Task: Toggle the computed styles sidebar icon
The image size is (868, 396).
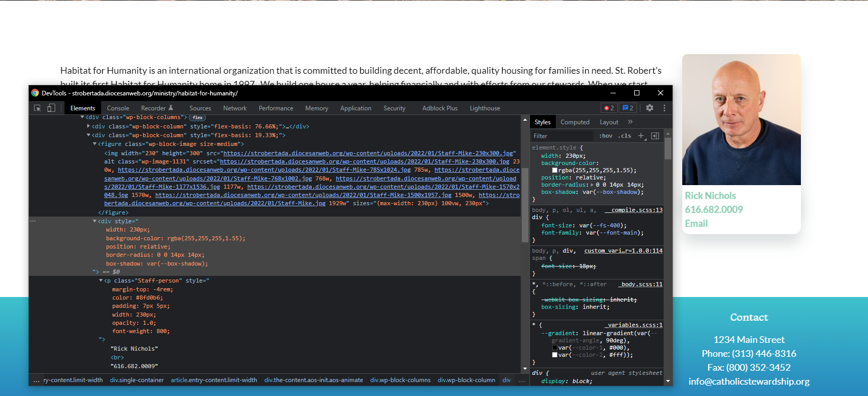Action: 655,136
